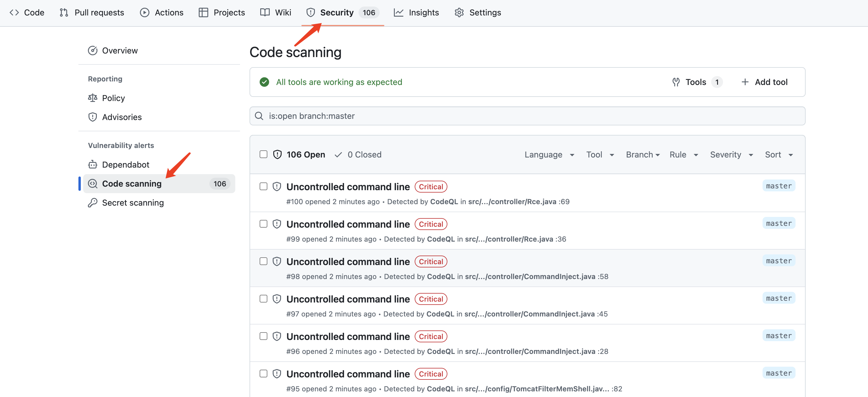Viewport: 868px width, 397px height.
Task: Select alert #100 checkbox
Action: [263, 186]
